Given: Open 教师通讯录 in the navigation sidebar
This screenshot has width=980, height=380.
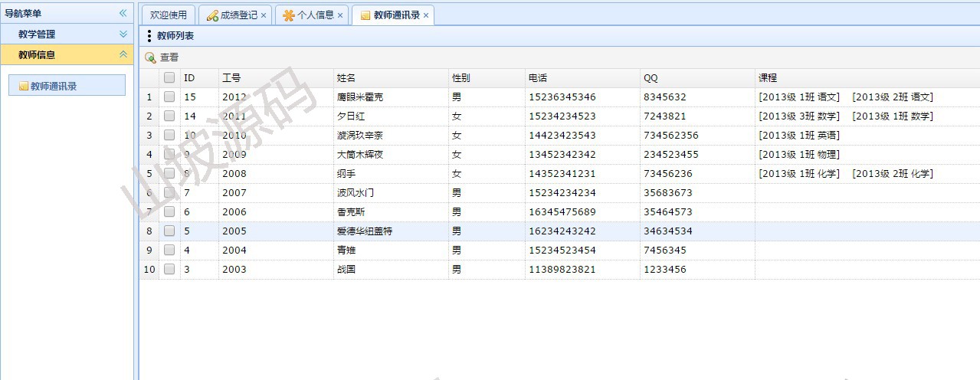Looking at the screenshot, I should [67, 86].
